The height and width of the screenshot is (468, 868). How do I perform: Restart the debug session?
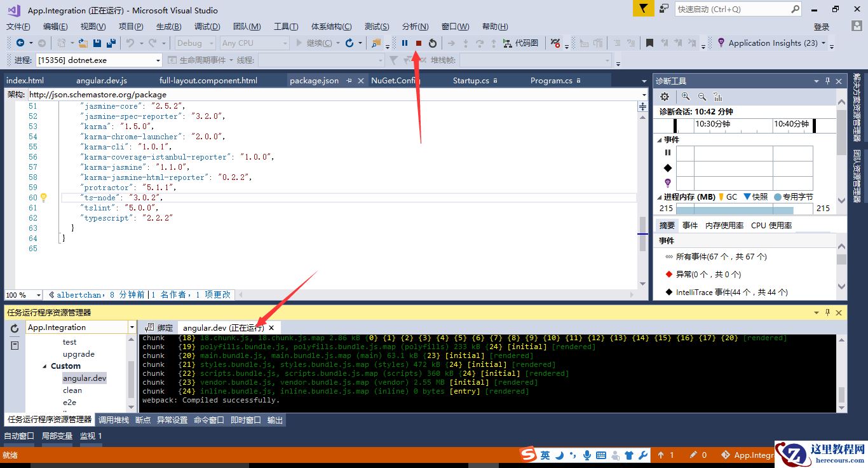coord(433,43)
